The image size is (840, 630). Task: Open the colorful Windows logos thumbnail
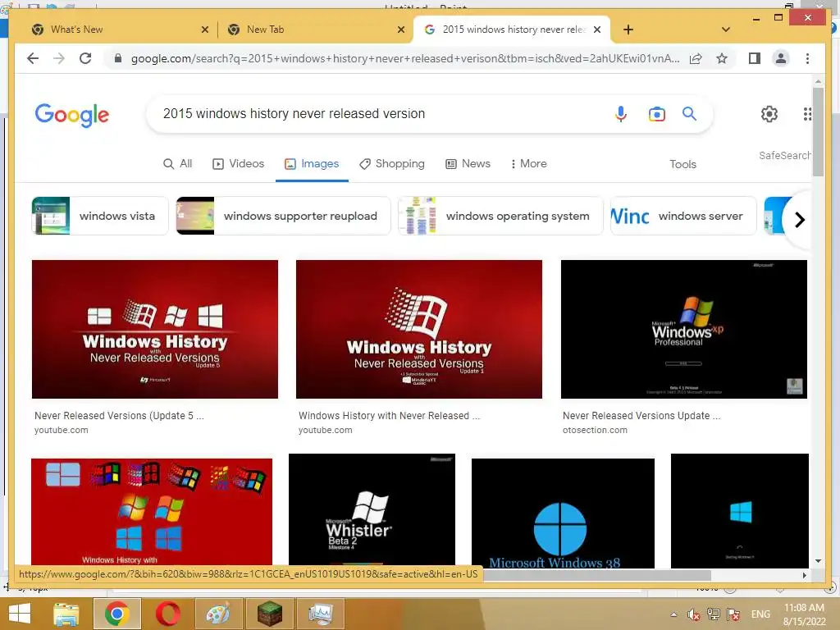152,513
